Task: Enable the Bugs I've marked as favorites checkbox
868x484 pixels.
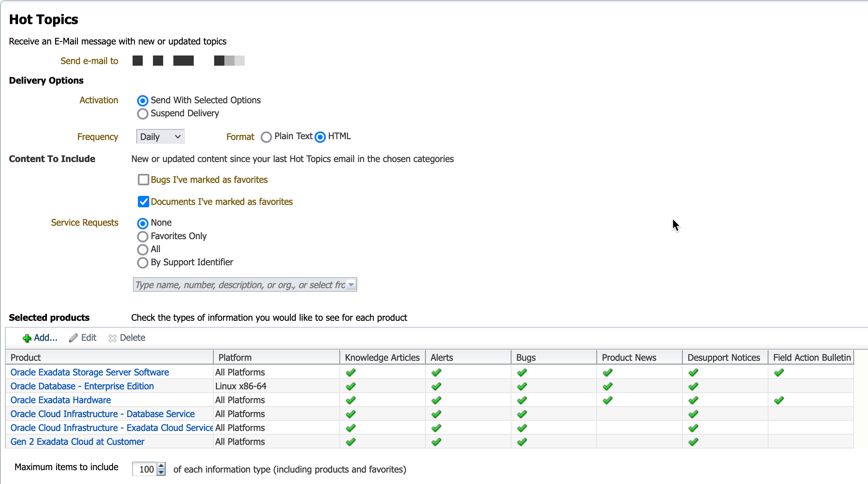Action: 143,180
